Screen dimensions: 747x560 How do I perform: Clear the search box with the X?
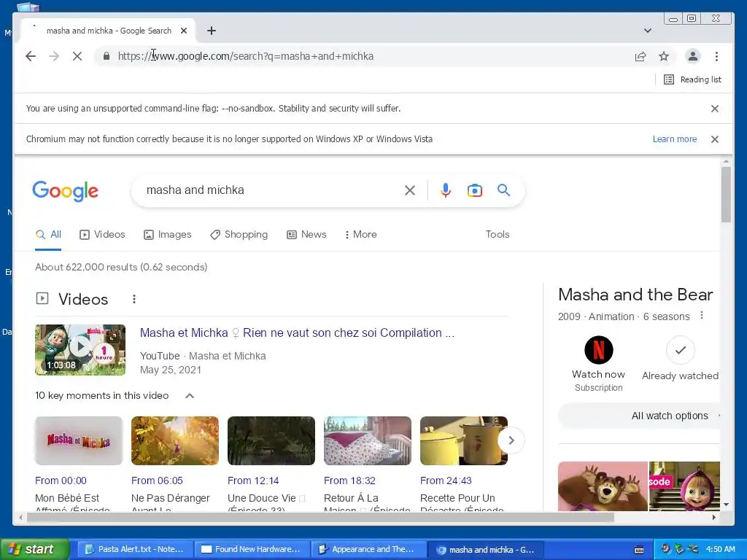pos(410,190)
